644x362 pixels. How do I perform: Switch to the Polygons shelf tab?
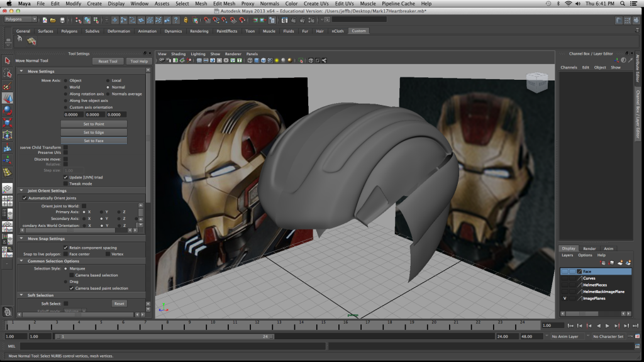pos(69,31)
